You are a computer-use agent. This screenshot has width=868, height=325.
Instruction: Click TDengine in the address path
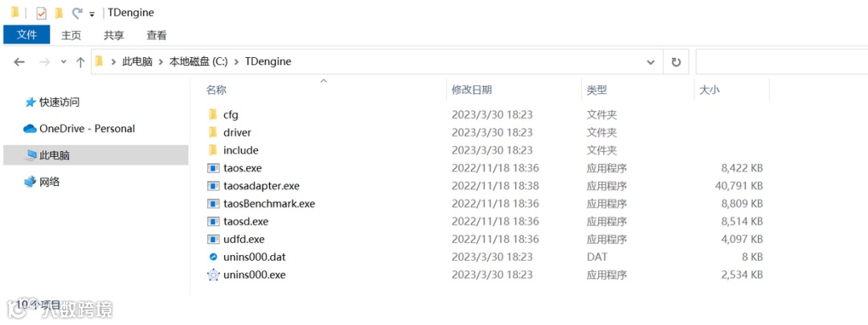268,62
